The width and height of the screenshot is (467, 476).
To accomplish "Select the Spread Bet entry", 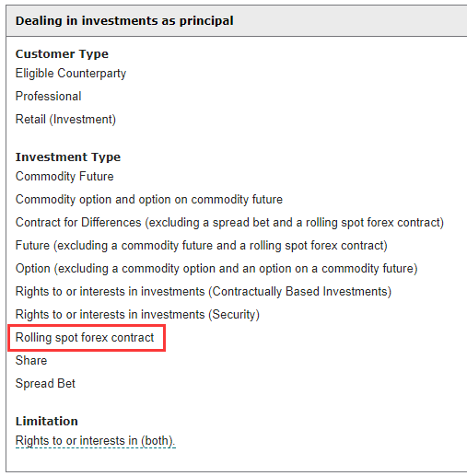I will click(45, 384).
